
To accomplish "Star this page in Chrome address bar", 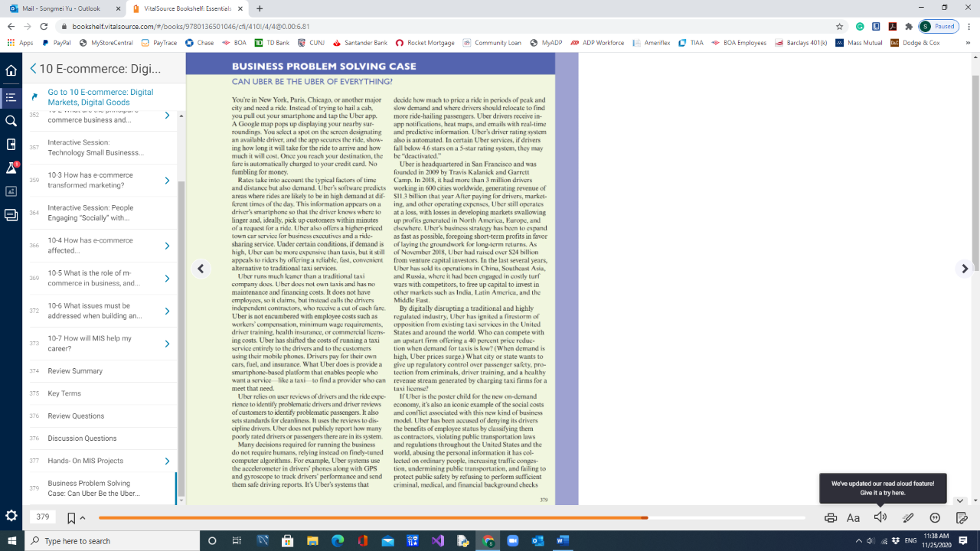I will pyautogui.click(x=840, y=26).
